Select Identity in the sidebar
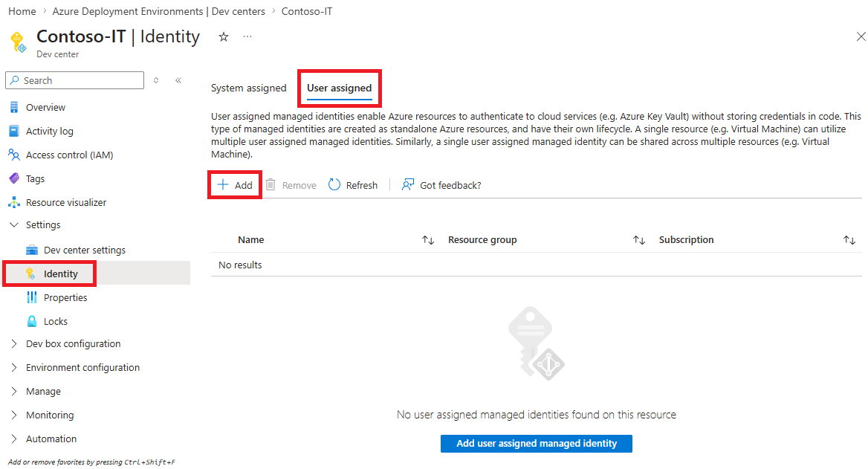 pos(60,274)
